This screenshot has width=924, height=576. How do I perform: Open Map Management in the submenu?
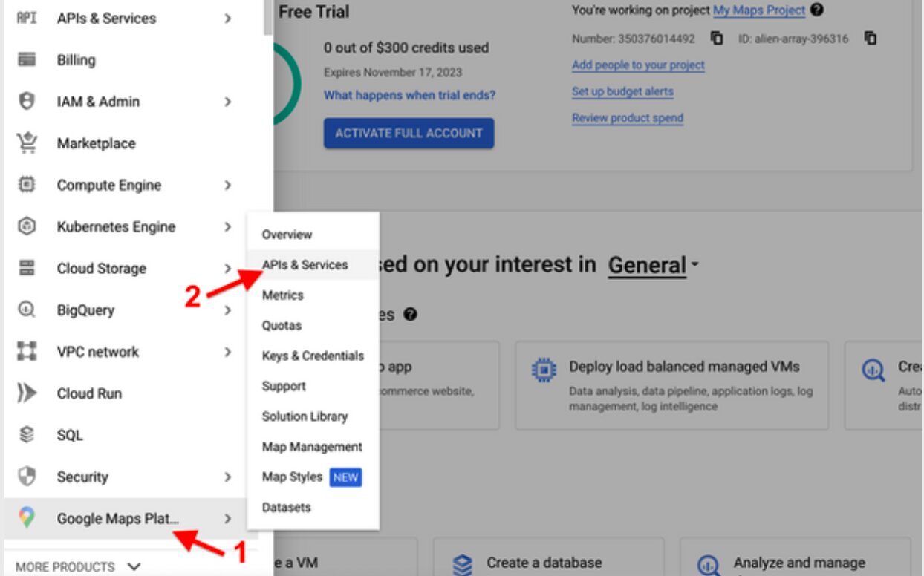click(313, 447)
